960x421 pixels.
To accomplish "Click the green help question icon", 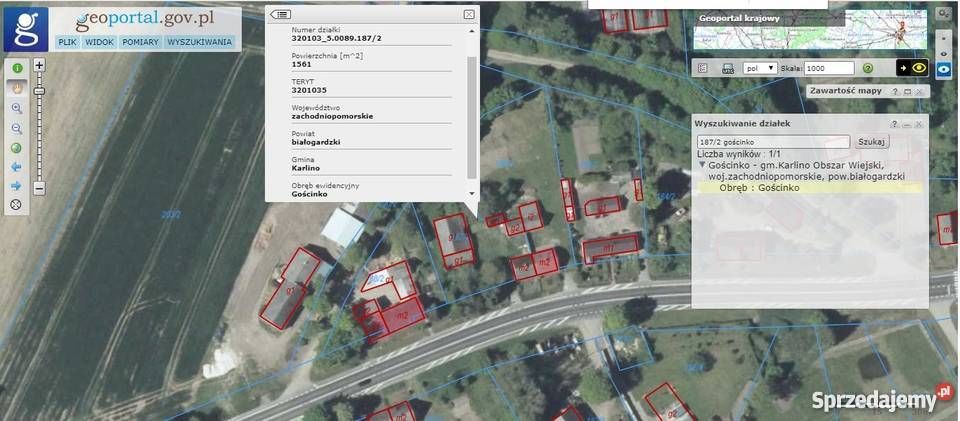I will [x=868, y=68].
